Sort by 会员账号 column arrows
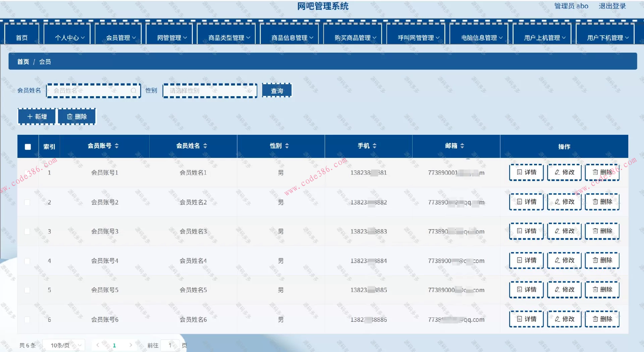The height and width of the screenshot is (352, 644). pyautogui.click(x=117, y=146)
